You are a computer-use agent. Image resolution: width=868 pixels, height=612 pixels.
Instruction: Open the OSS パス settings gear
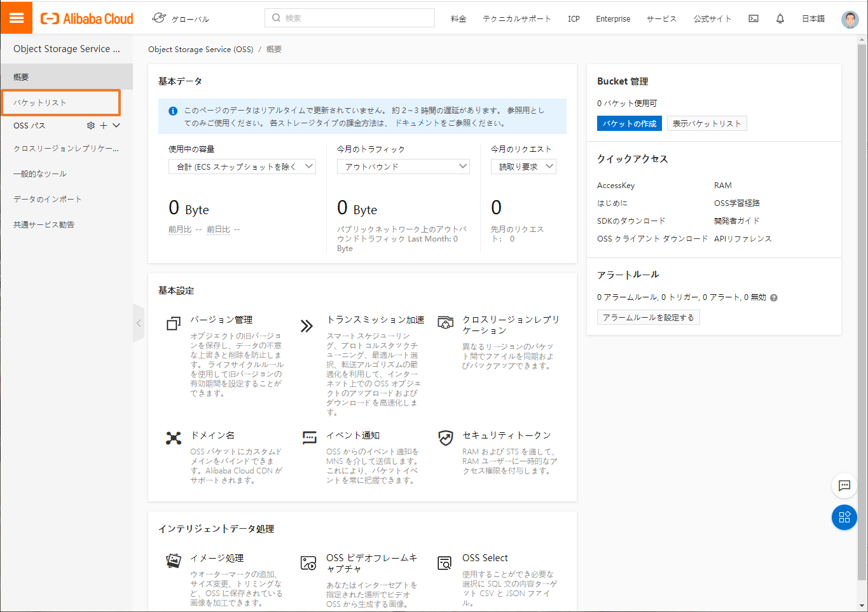(x=91, y=125)
